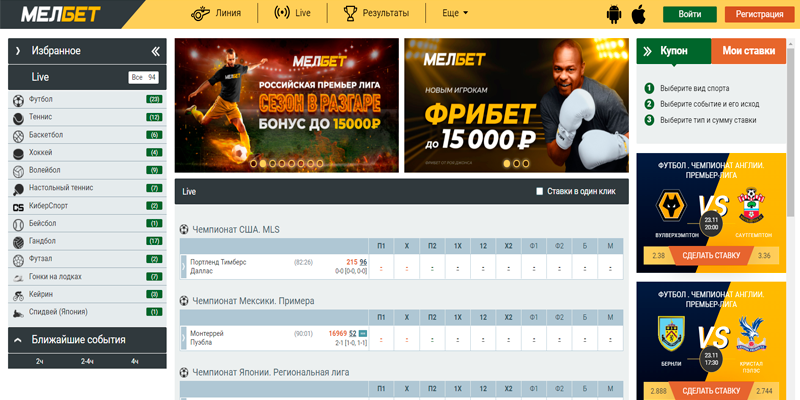Click the trophy icon next to Результаты
Viewport: 800px width, 400px height.
pyautogui.click(x=350, y=13)
